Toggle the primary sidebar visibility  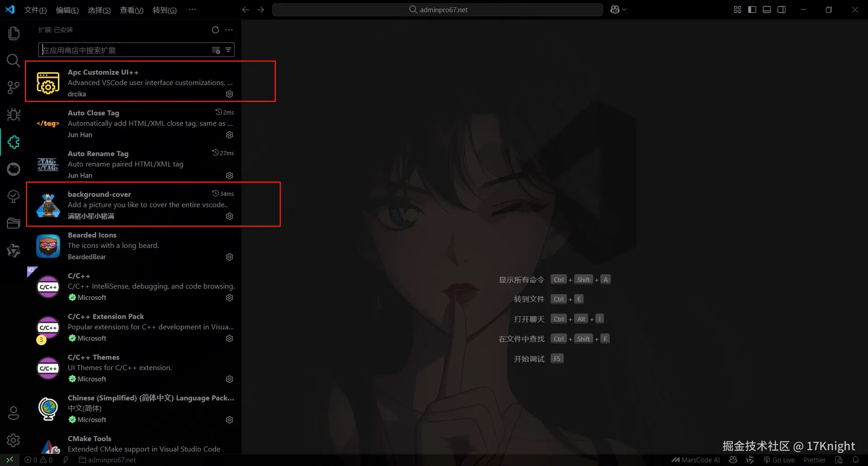click(x=752, y=9)
